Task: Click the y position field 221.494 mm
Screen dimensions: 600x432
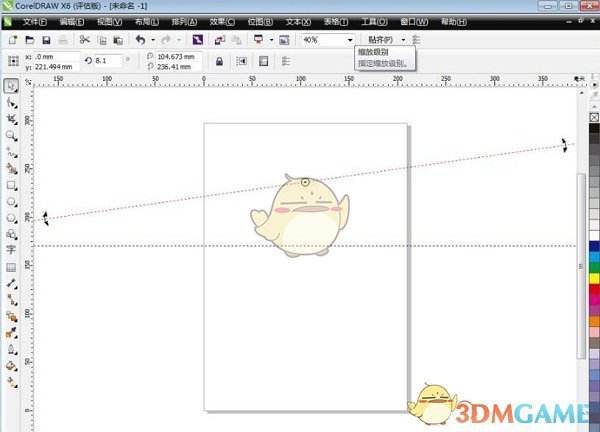Action: (x=57, y=67)
